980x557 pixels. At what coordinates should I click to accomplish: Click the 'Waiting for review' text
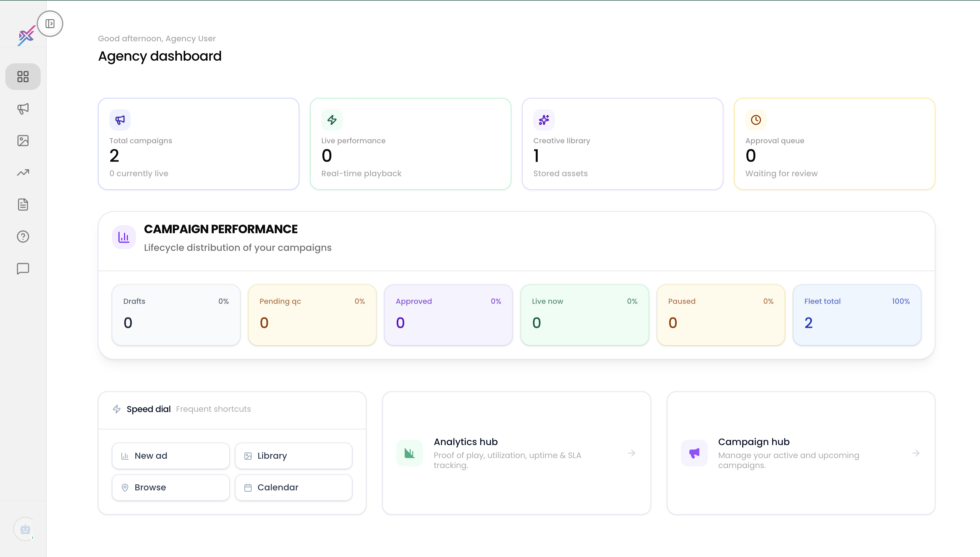click(x=781, y=174)
